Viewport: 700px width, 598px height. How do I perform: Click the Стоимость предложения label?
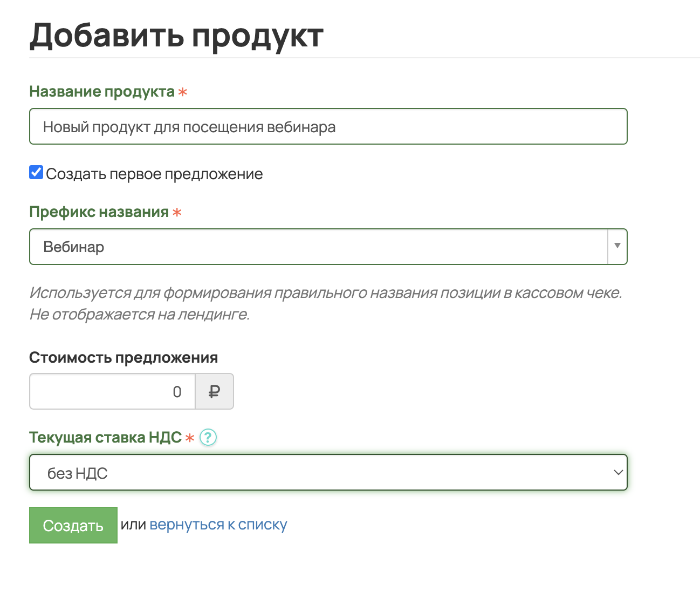(x=123, y=358)
